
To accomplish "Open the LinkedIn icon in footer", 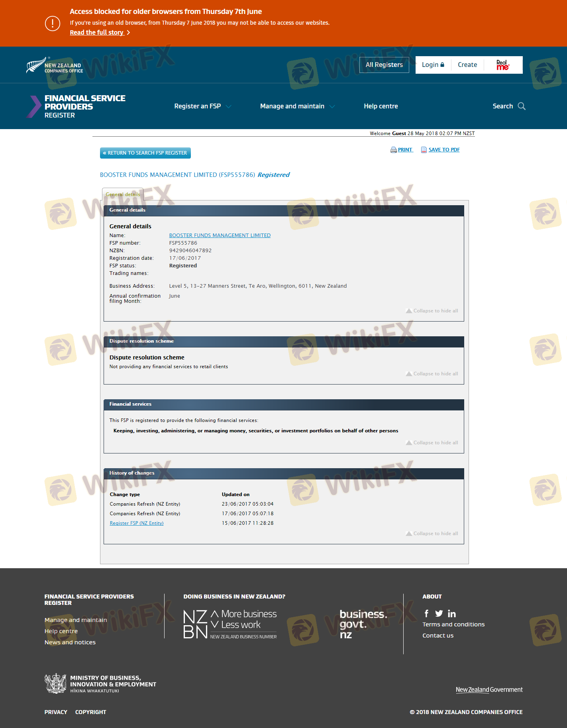I will tap(451, 614).
